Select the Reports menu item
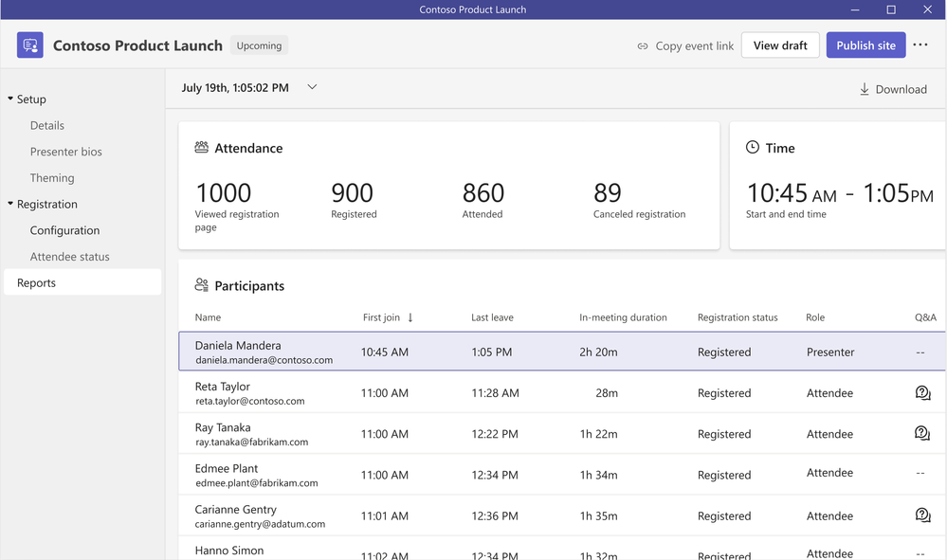 [x=82, y=282]
